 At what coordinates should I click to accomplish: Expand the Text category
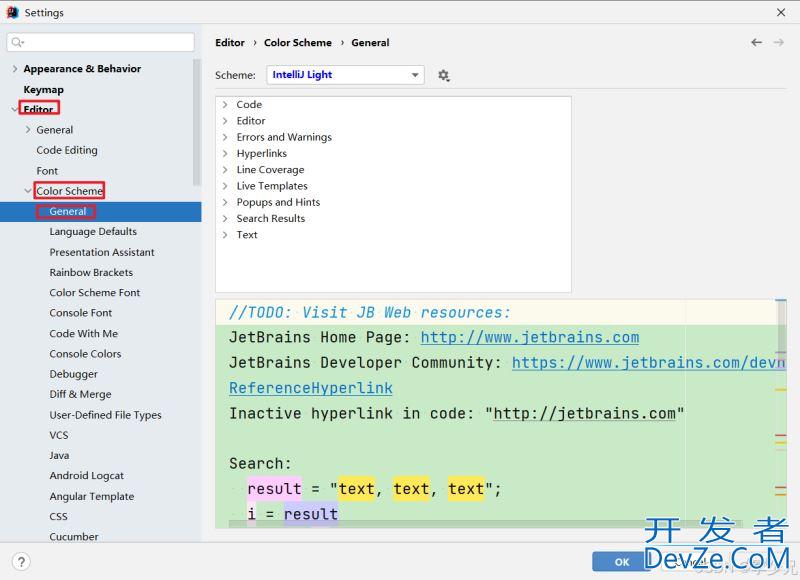225,235
